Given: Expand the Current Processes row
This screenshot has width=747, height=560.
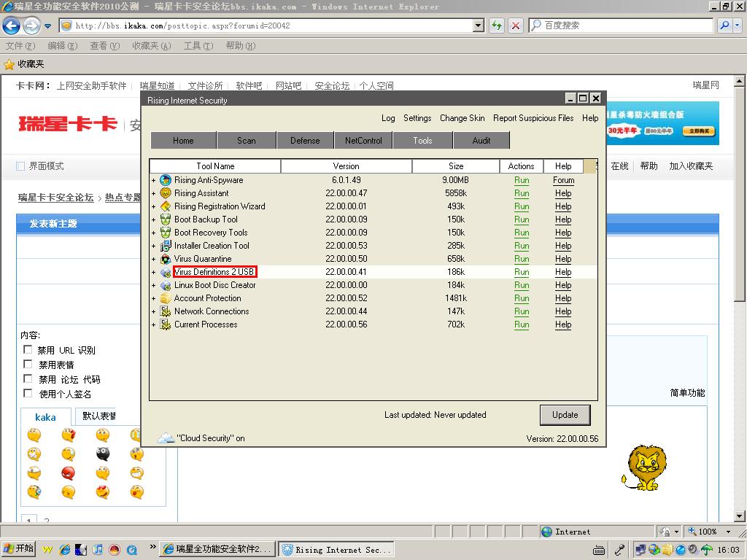Looking at the screenshot, I should 153,324.
